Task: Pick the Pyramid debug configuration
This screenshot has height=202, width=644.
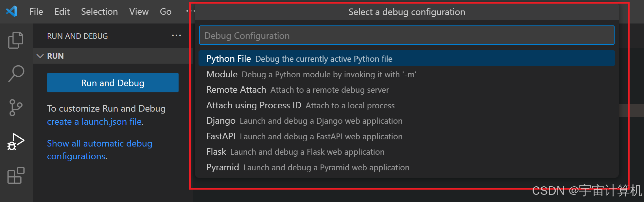Action: [x=407, y=167]
